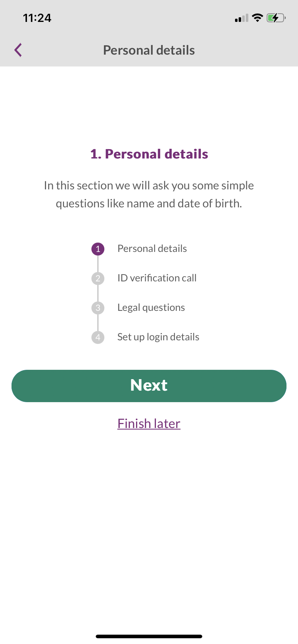
Task: Tap the Wi-Fi status icon
Action: tap(257, 18)
